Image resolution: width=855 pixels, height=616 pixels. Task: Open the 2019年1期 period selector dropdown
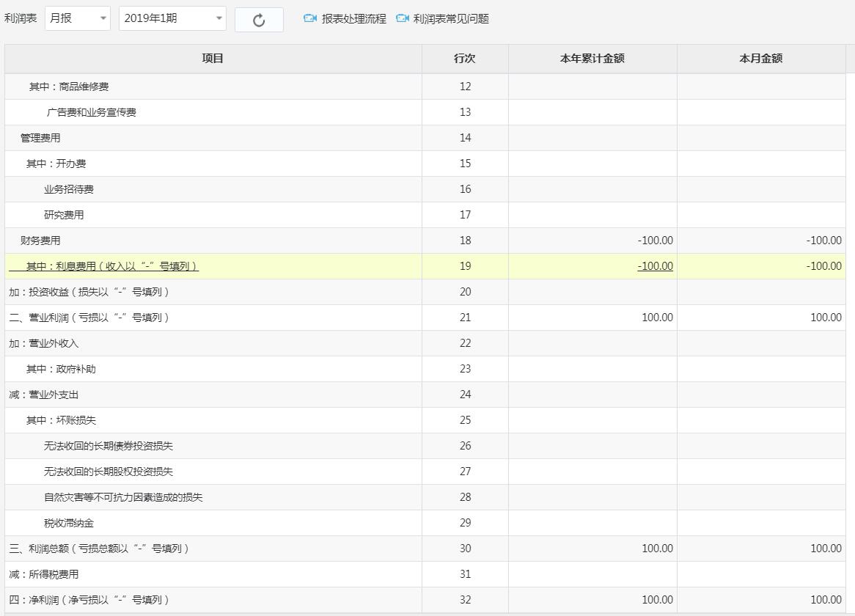(172, 19)
